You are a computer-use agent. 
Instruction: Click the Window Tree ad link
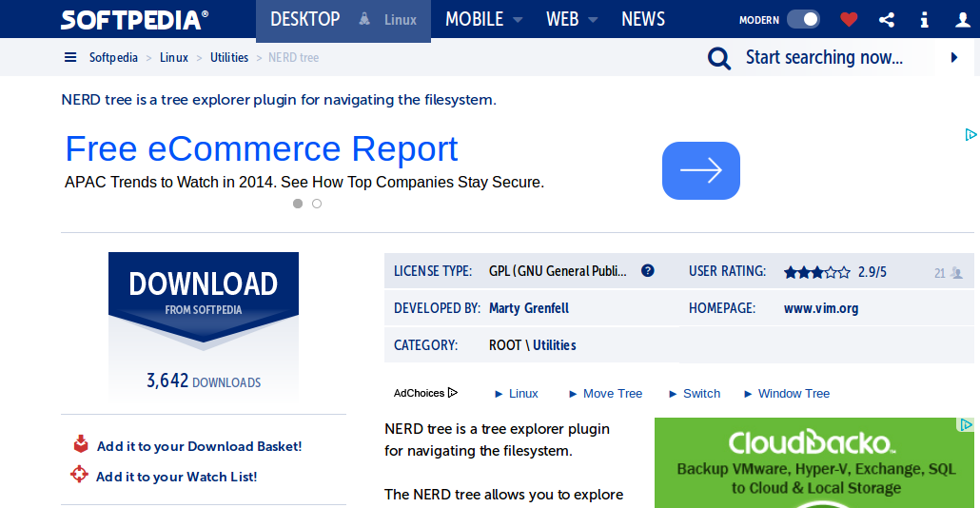pos(794,394)
